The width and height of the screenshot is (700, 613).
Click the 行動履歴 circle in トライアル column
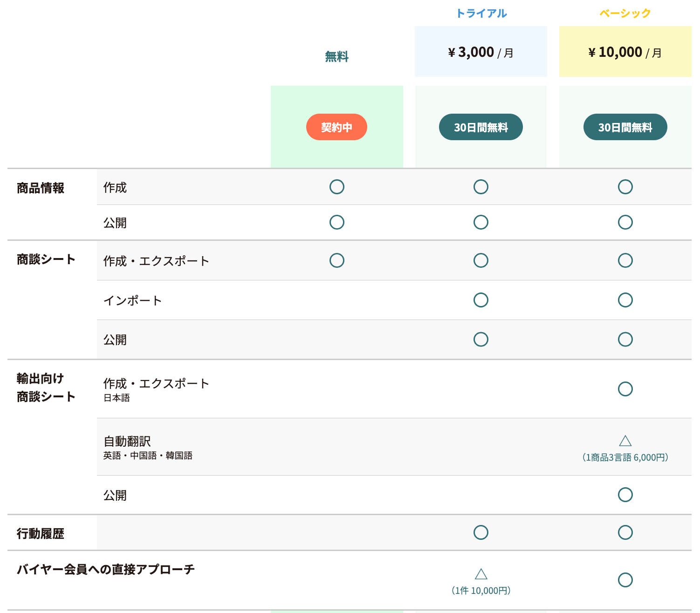coord(480,531)
